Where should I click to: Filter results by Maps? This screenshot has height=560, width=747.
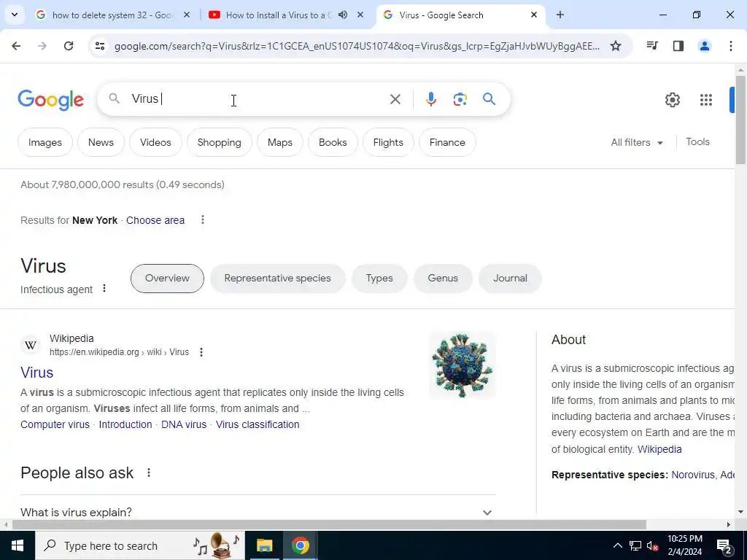pyautogui.click(x=280, y=142)
